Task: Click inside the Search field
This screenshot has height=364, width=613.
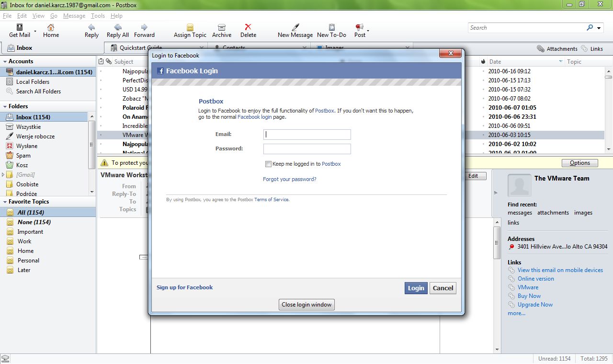Action: point(526,28)
